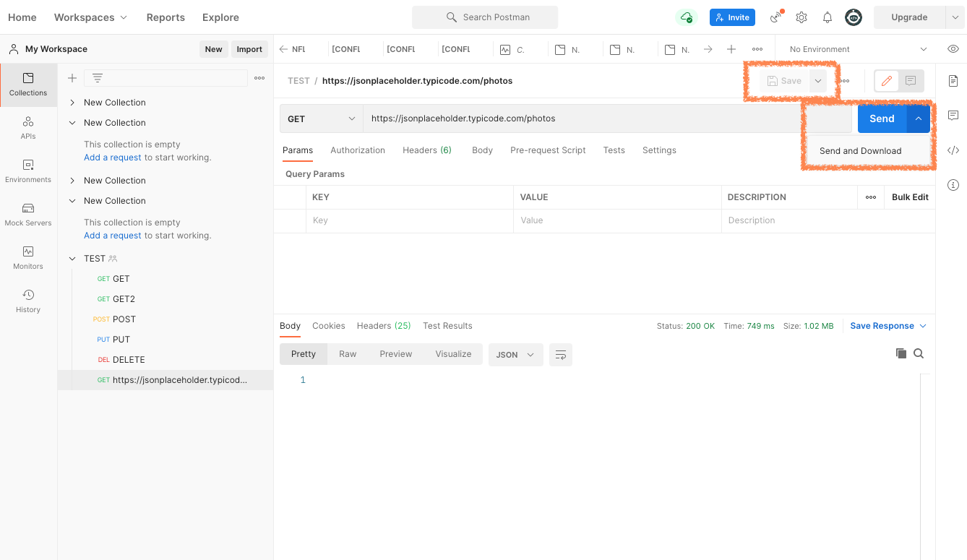Click the environment quick look eye icon

[953, 49]
